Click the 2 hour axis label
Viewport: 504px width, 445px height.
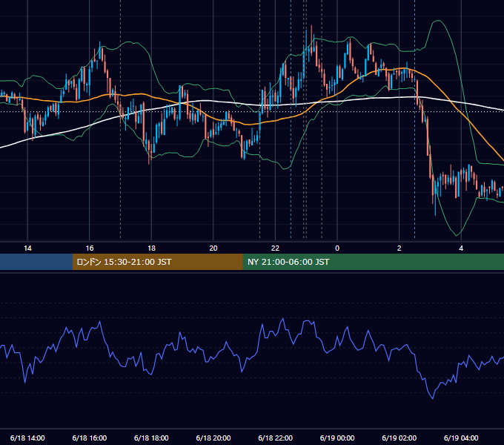tap(399, 248)
